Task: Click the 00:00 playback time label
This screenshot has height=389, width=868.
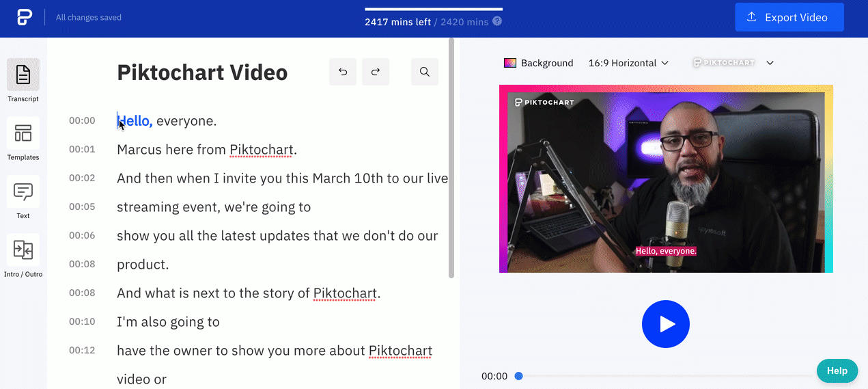Action: [494, 376]
